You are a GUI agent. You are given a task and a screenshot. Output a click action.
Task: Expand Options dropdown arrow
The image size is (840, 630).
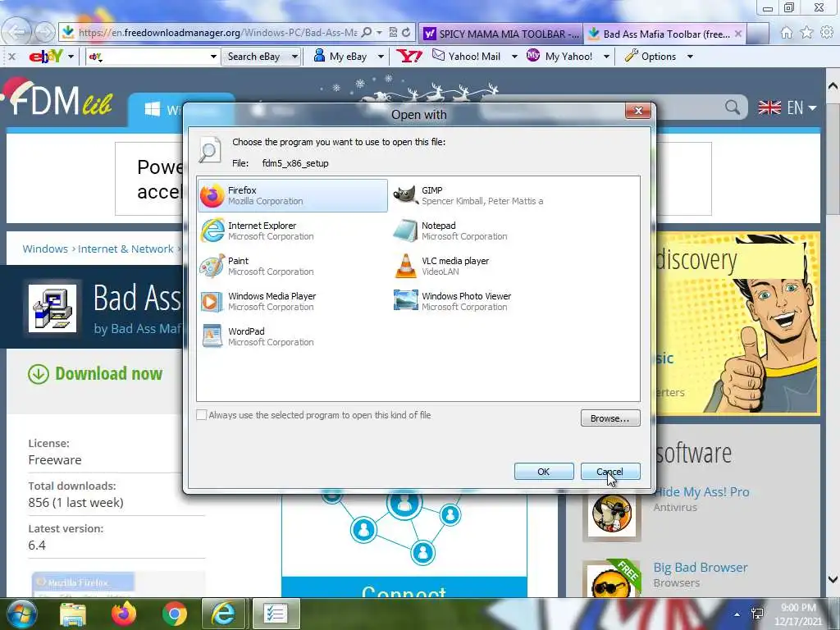pos(690,57)
